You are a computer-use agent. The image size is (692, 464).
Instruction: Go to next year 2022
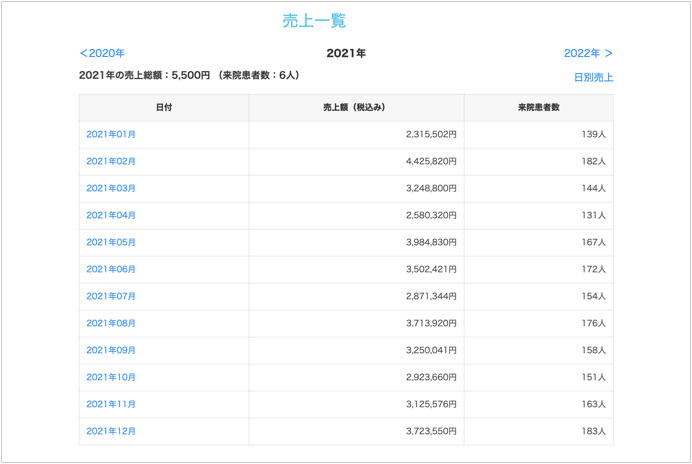pyautogui.click(x=588, y=53)
